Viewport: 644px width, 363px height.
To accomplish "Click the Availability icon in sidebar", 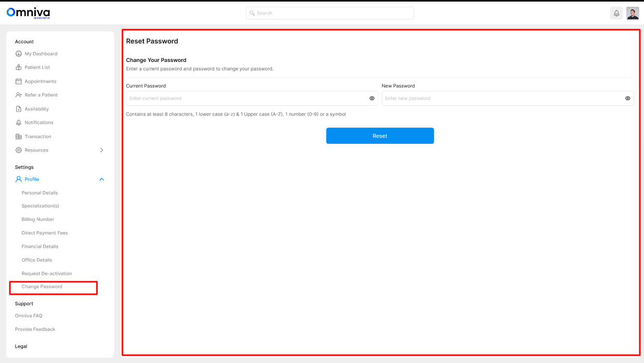I will pos(19,109).
